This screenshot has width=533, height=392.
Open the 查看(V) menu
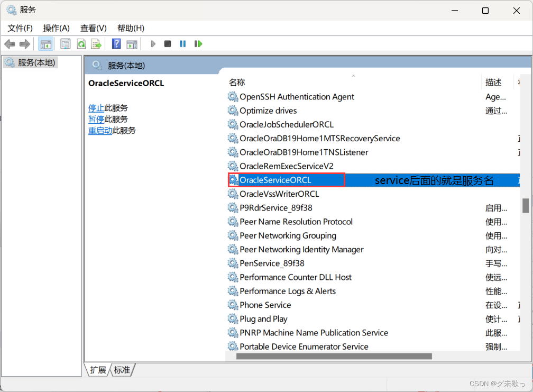(x=93, y=28)
